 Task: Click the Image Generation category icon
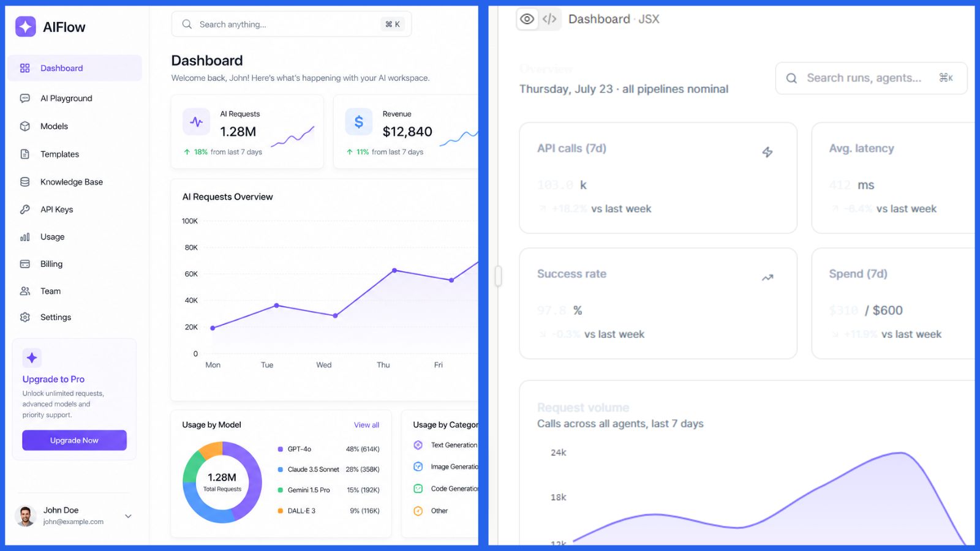click(418, 467)
